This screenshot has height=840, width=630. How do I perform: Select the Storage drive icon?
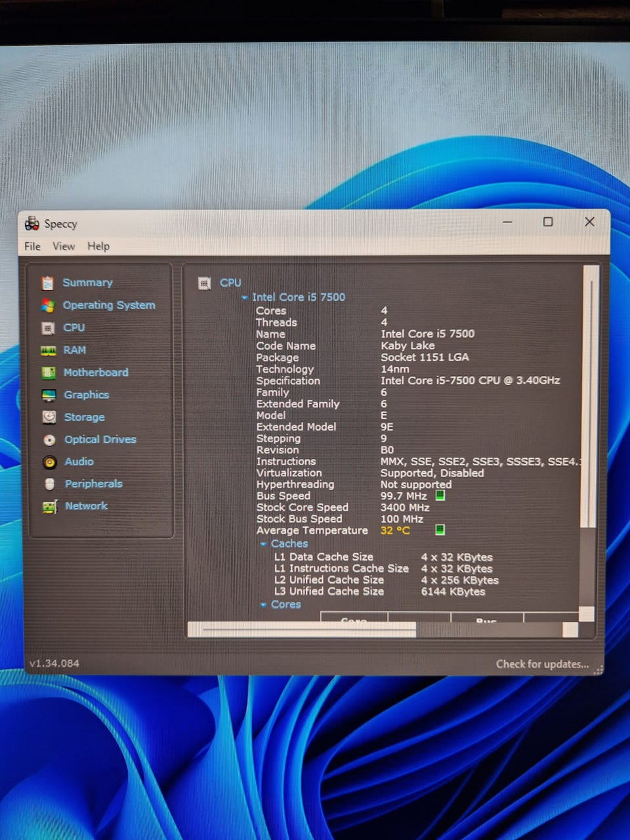[x=49, y=417]
